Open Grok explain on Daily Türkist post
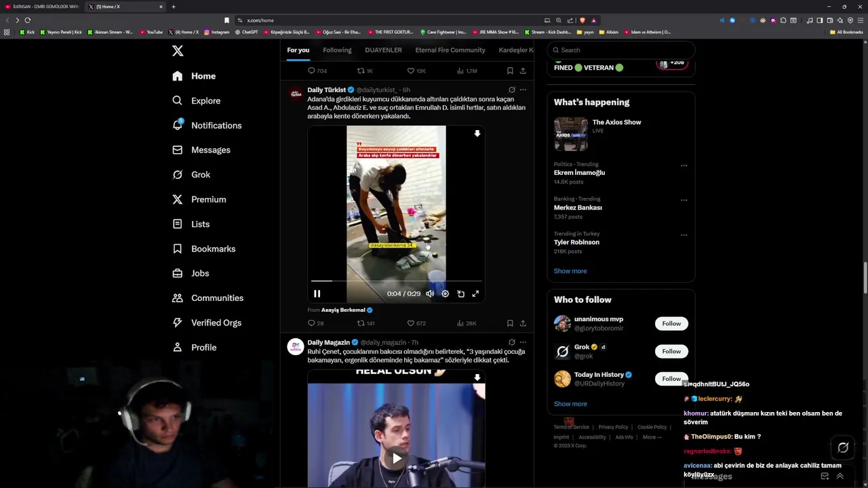This screenshot has height=488, width=868. (512, 89)
